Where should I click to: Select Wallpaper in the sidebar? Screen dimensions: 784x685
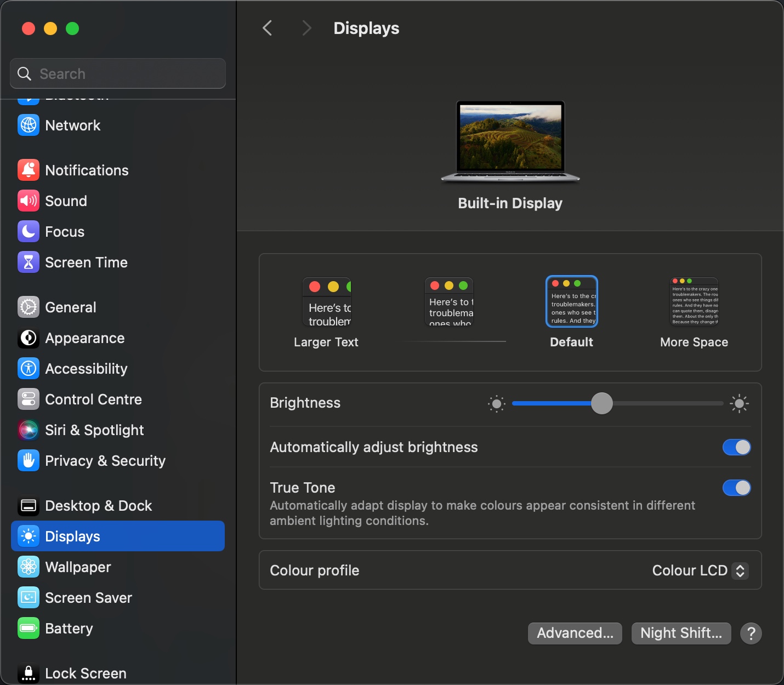coord(118,567)
